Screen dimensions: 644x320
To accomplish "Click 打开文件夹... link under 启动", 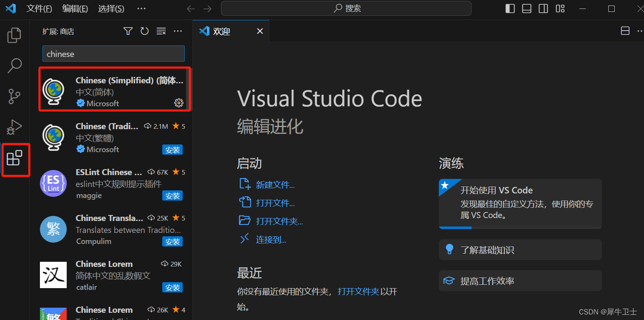I will point(280,221).
